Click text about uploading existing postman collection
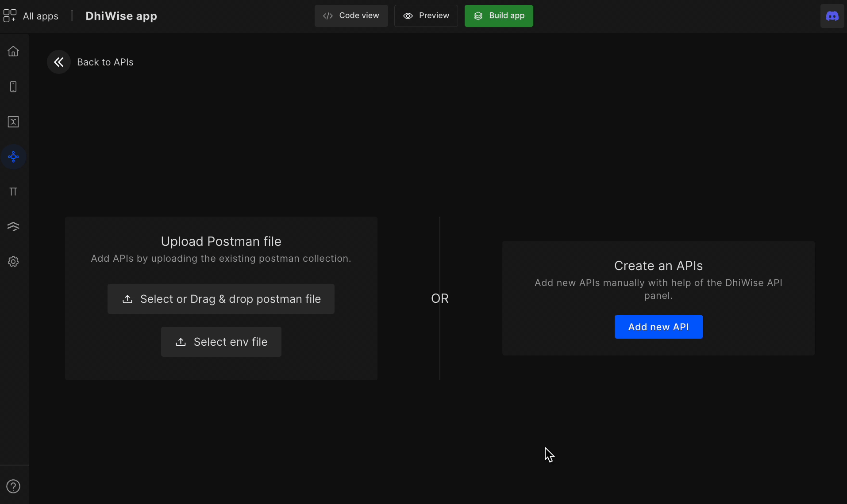This screenshot has height=504, width=847. point(221,258)
